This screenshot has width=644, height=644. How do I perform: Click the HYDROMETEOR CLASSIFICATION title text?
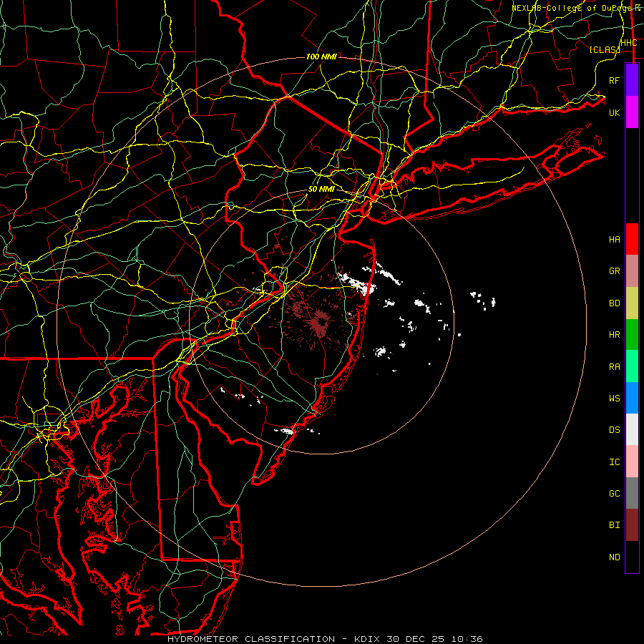coord(251,639)
